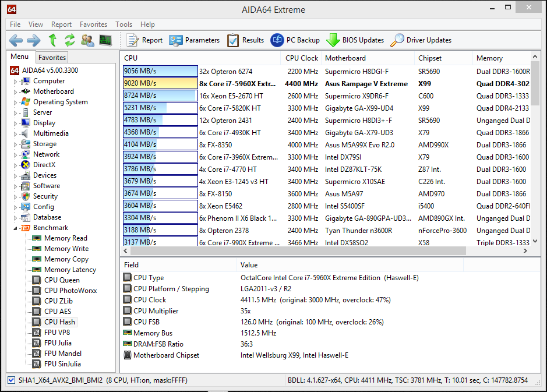Click the Memory Latency benchmark icon

[x=37, y=270]
